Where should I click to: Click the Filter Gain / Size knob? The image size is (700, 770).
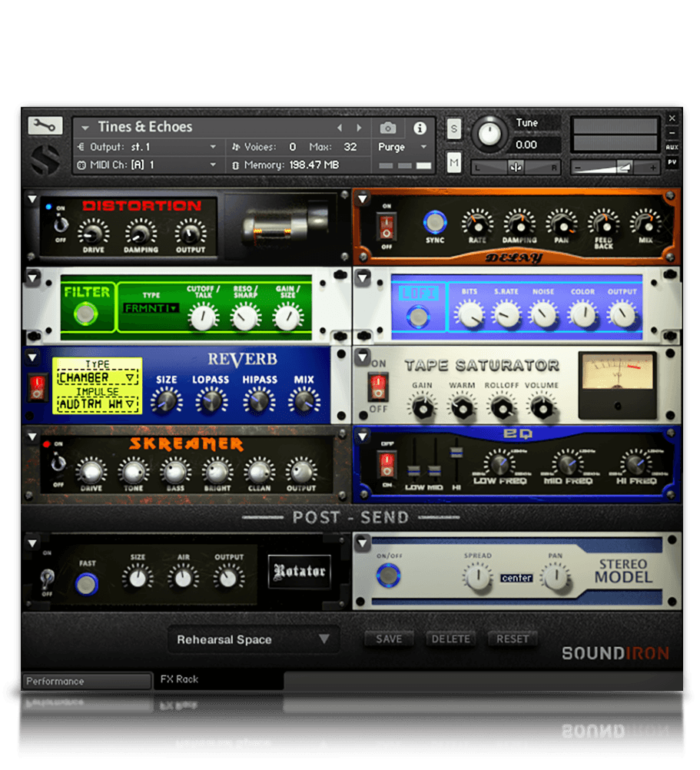(288, 317)
